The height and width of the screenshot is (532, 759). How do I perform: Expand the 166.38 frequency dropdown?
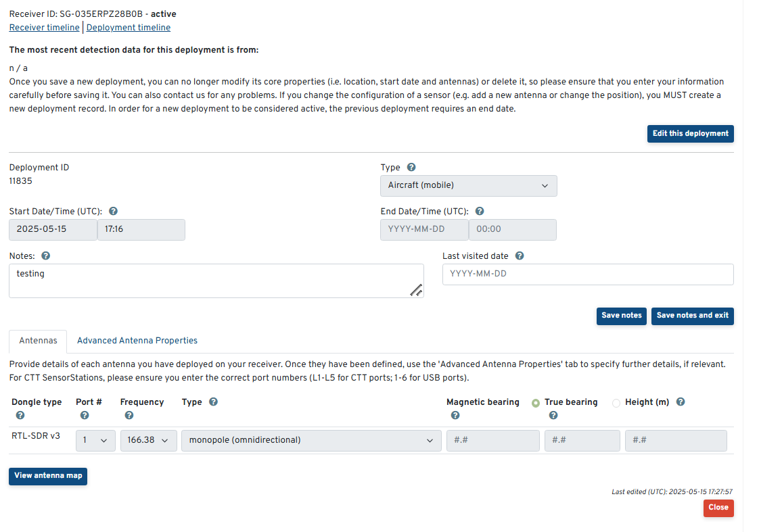pos(149,440)
